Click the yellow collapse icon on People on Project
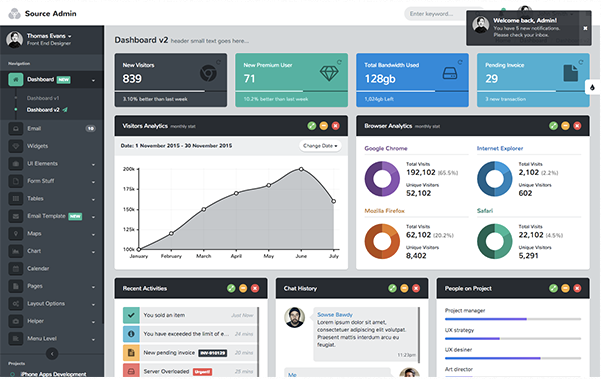 [x=565, y=288]
